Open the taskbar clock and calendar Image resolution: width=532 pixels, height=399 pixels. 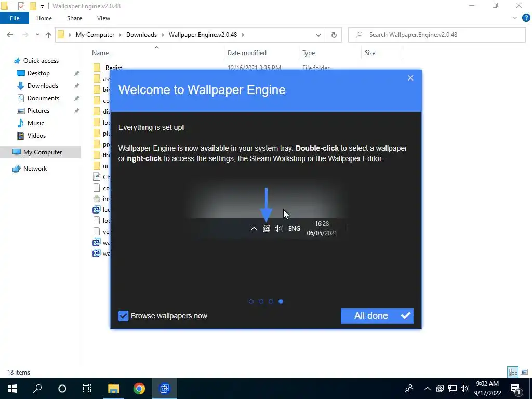click(x=487, y=389)
